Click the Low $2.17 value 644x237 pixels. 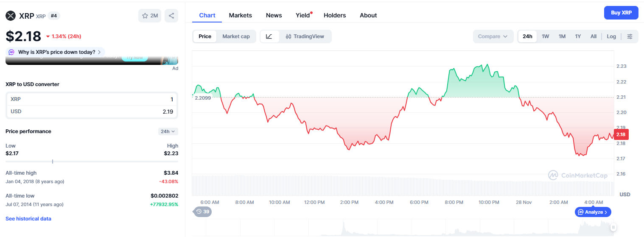[12, 153]
